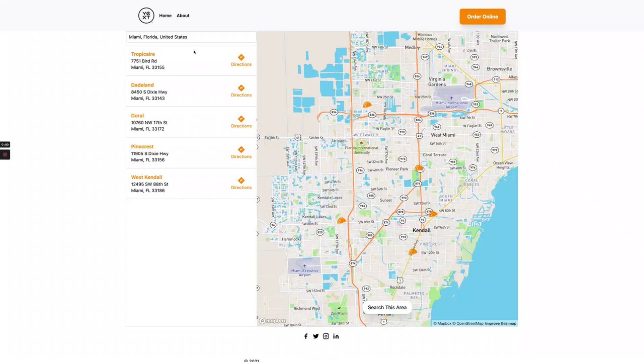Click the Brownsville map label
This screenshot has height=362, width=644.
tap(500, 69)
